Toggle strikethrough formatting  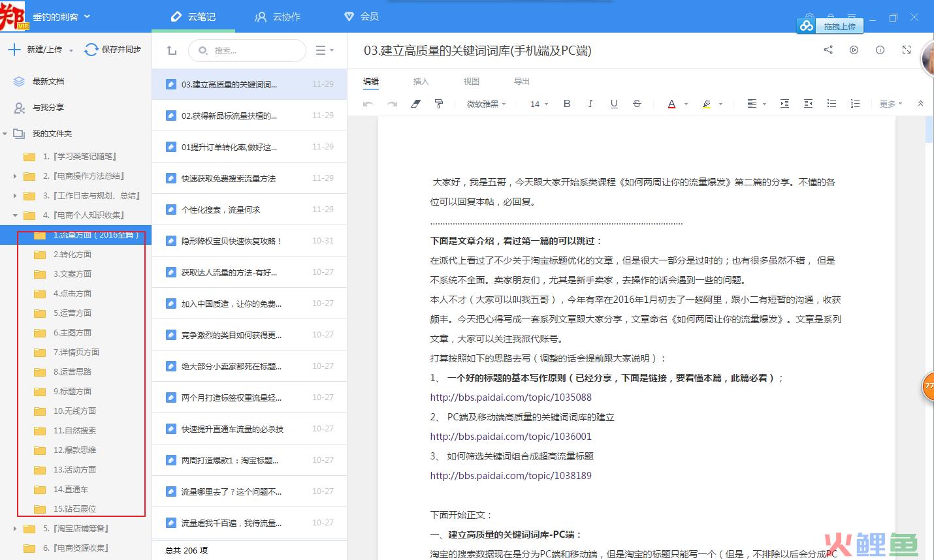637,104
